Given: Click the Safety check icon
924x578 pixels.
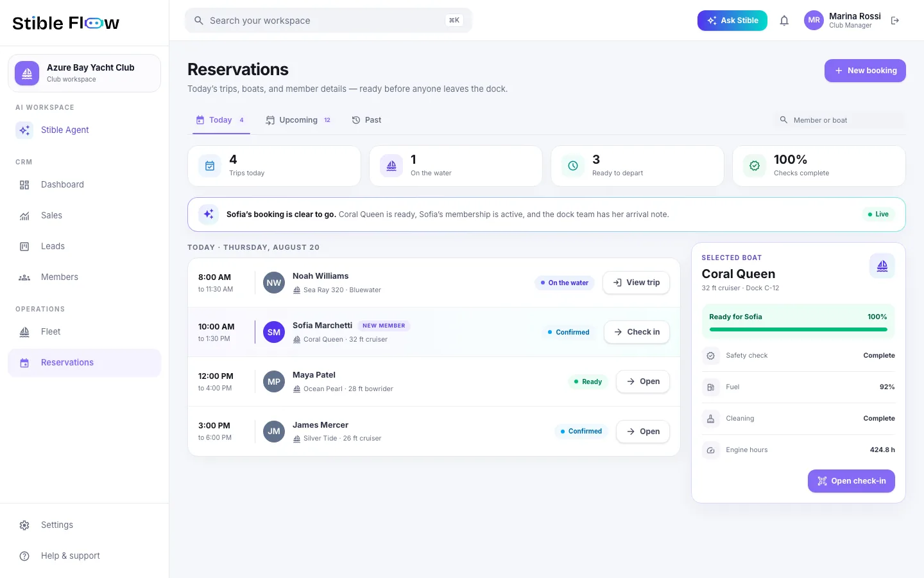Looking at the screenshot, I should coord(710,356).
